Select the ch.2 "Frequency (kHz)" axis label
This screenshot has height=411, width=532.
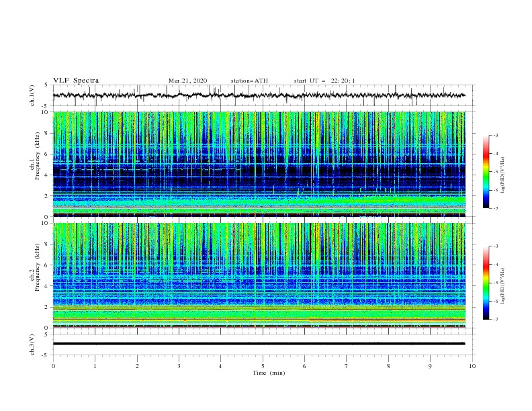tap(38, 267)
